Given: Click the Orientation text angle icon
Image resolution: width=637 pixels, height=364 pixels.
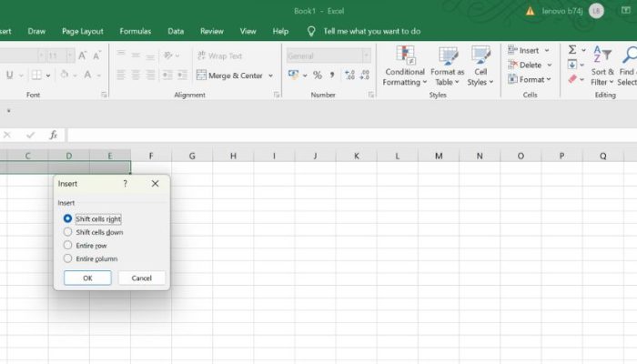Looking at the screenshot, I should (168, 56).
